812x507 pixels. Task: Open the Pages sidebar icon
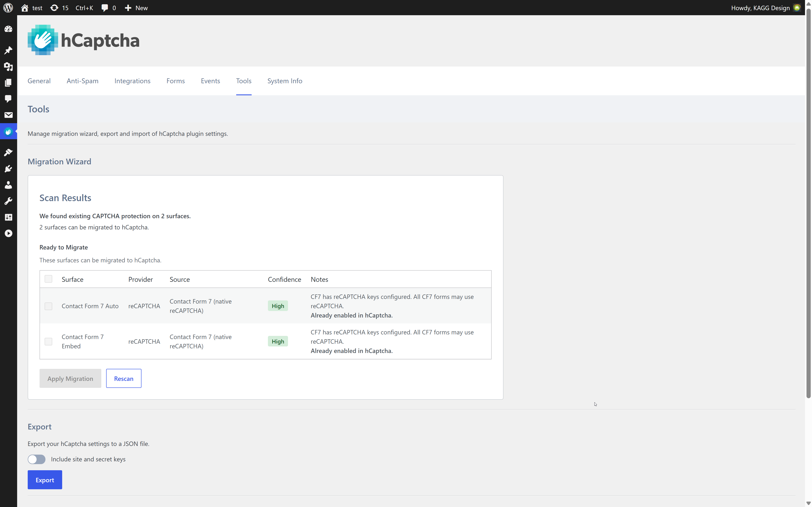click(x=8, y=82)
